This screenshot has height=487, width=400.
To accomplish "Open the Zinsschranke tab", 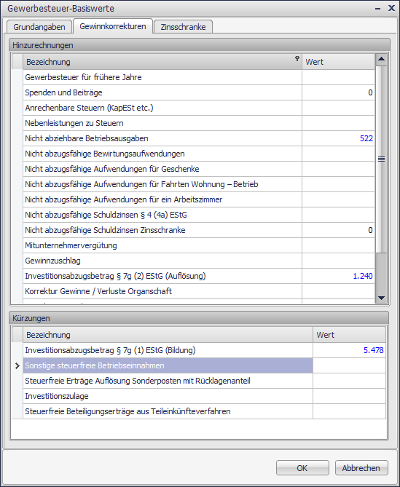I will pyautogui.click(x=183, y=27).
